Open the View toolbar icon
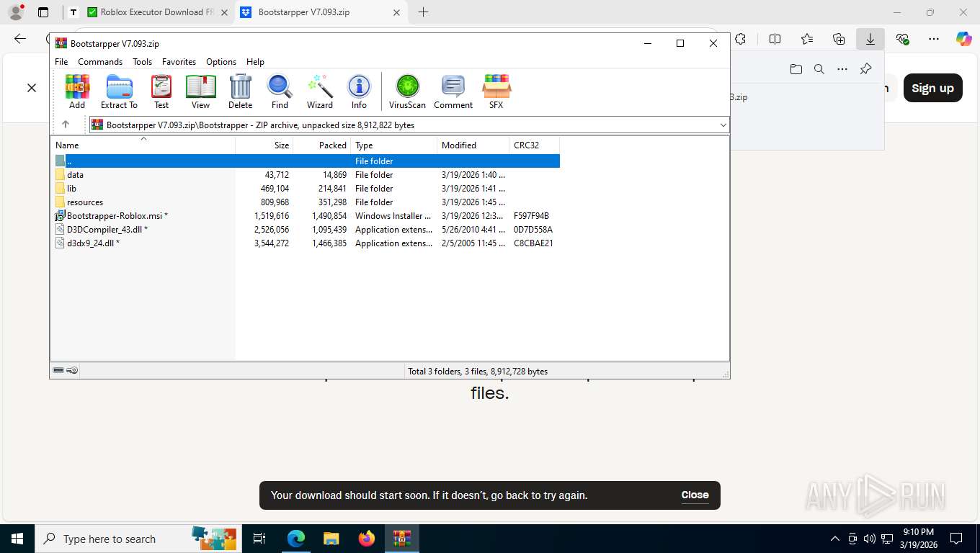 pos(200,91)
